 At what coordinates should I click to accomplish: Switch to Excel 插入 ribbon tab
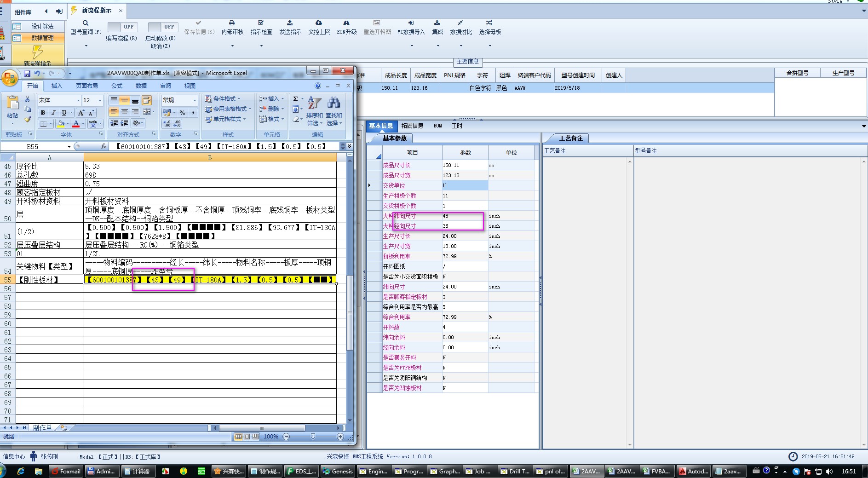(x=57, y=86)
